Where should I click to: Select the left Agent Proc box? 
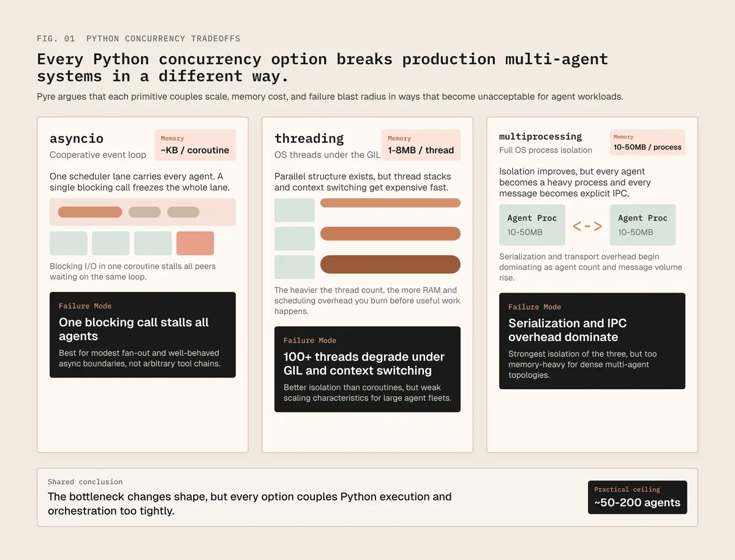pyautogui.click(x=532, y=225)
